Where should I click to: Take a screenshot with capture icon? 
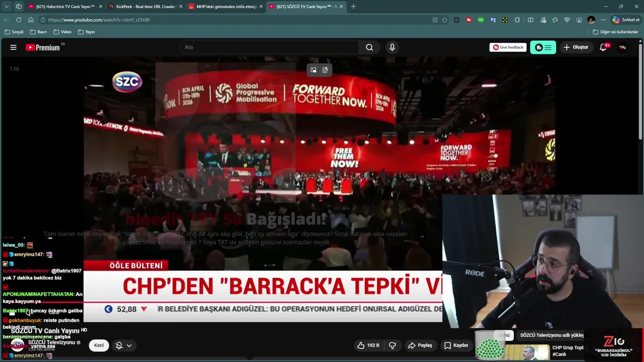[x=579, y=20]
